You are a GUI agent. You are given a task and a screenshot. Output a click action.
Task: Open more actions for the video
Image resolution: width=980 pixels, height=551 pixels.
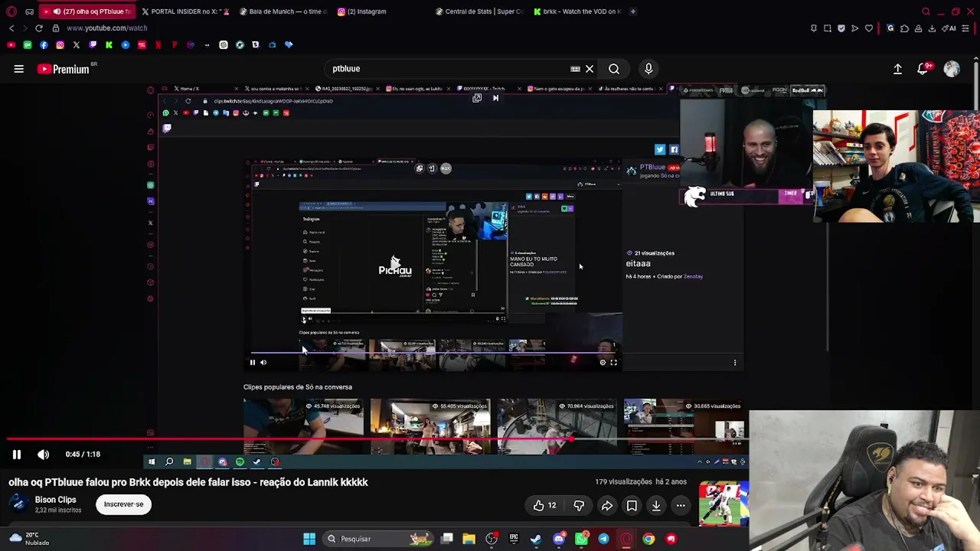click(x=681, y=505)
